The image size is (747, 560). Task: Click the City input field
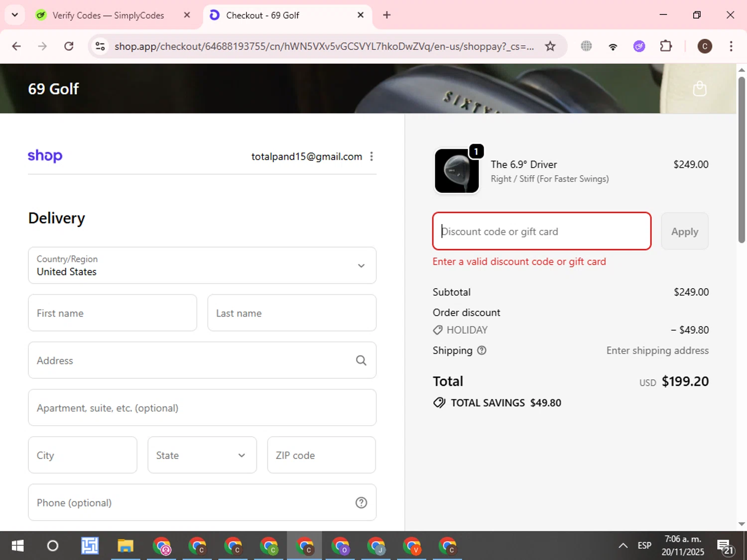(x=83, y=455)
